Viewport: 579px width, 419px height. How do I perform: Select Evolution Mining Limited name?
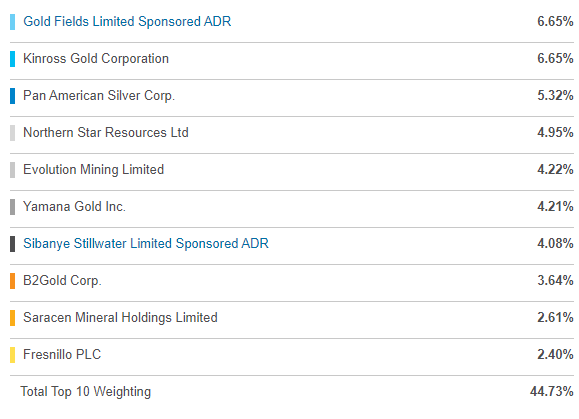pos(93,169)
